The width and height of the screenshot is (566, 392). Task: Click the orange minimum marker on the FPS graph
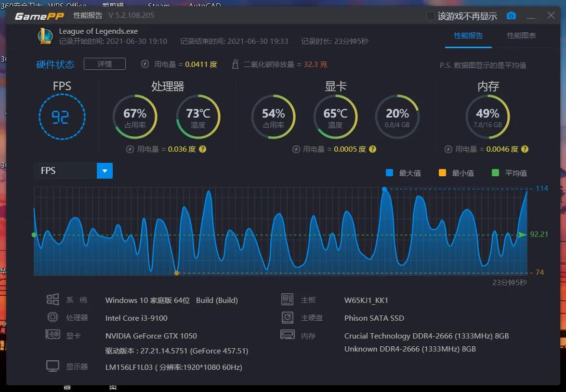pos(176,273)
